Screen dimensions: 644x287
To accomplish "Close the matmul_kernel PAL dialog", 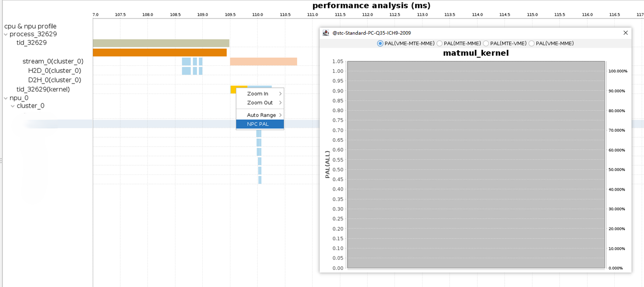I will (625, 33).
